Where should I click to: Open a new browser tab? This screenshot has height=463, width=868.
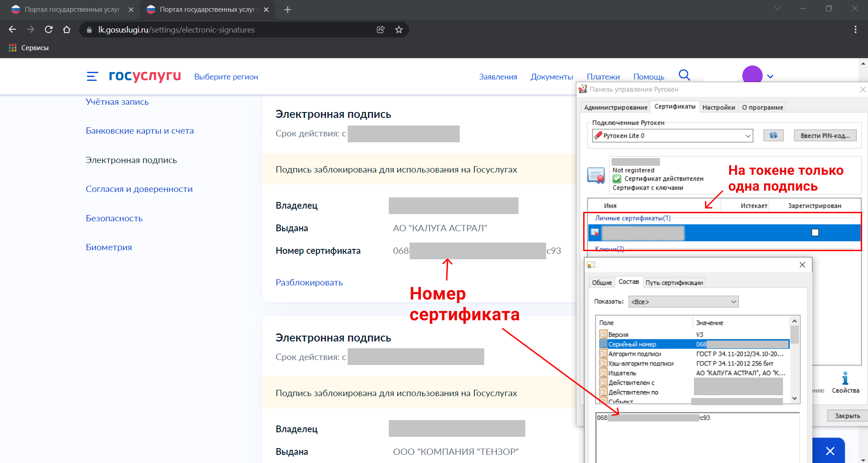(288, 9)
